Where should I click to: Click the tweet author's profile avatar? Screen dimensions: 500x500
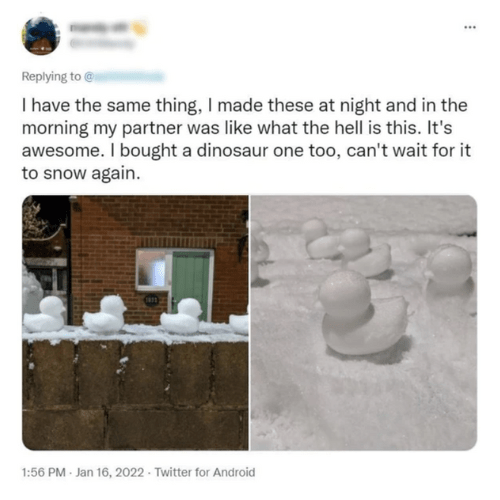[x=41, y=36]
